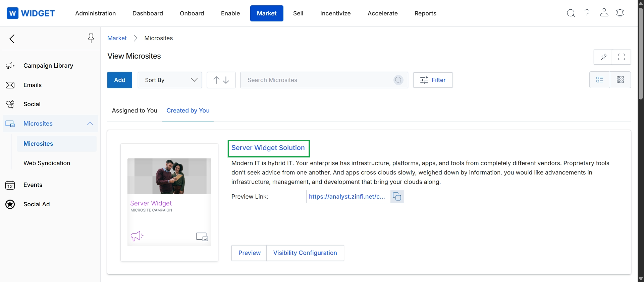Image resolution: width=644 pixels, height=282 pixels.
Task: Select Microsites sub-item in sidebar
Action: click(57, 144)
